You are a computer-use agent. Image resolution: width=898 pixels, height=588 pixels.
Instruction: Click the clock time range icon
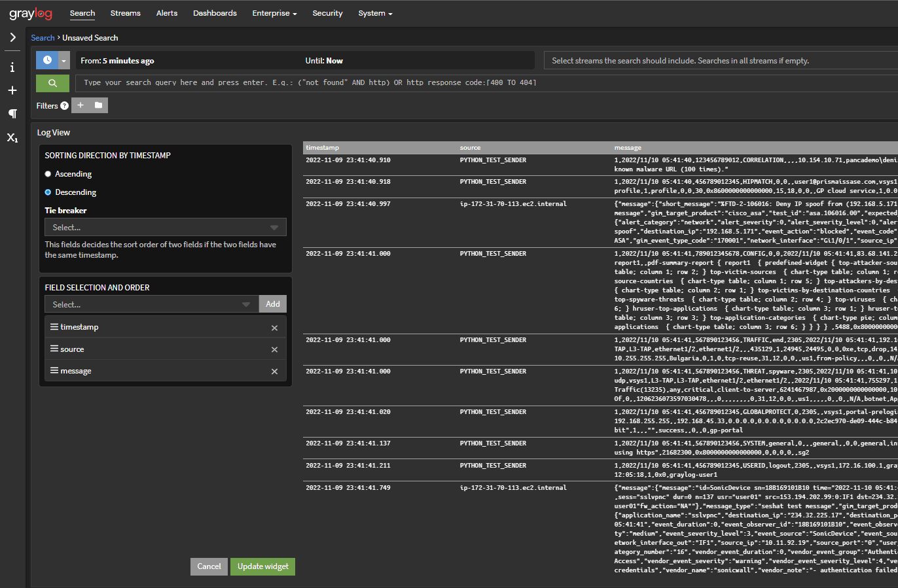[47, 60]
